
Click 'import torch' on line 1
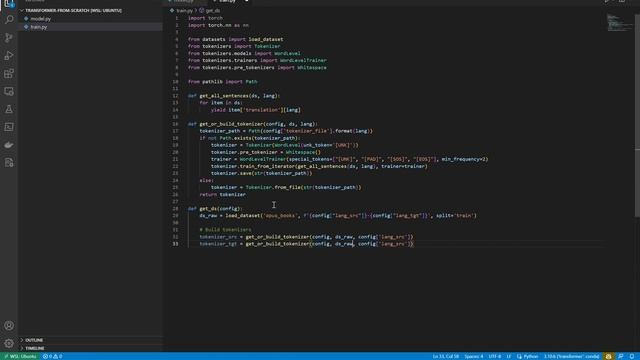click(205, 18)
